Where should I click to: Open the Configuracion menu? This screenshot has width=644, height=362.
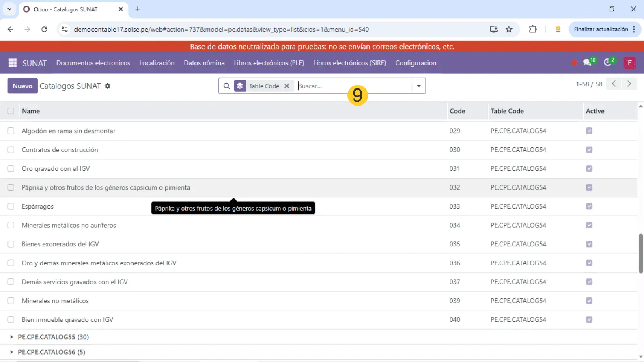[x=416, y=63]
